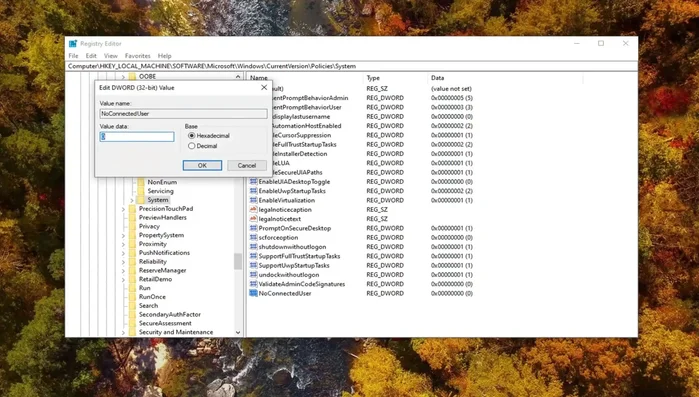Click the legalnoticecaption string value icon
The image size is (699, 397).
[253, 209]
